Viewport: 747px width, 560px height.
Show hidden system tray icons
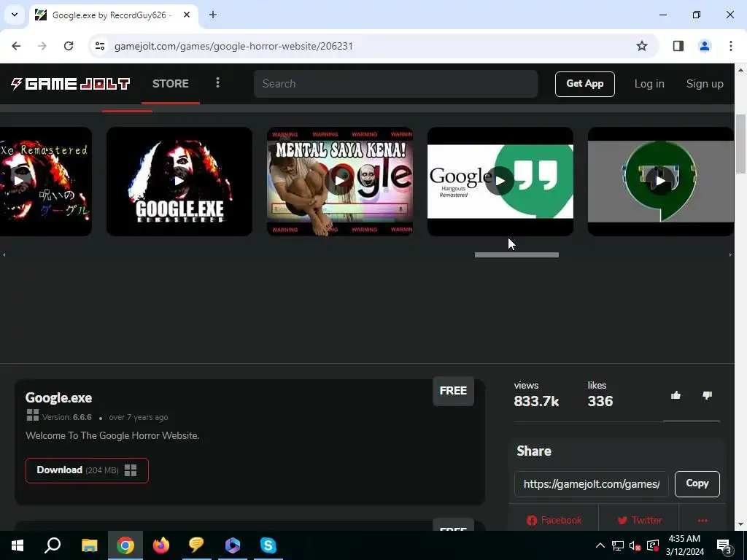pyautogui.click(x=600, y=545)
